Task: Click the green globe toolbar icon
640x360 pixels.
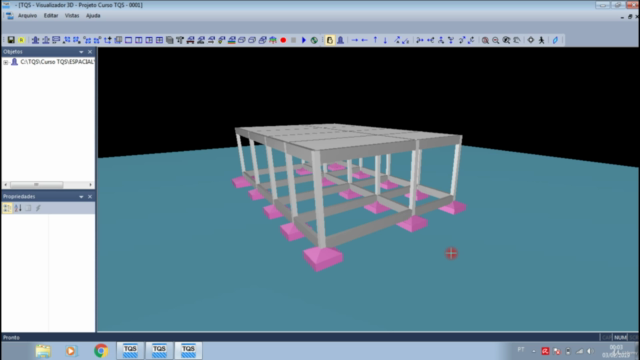Action: tap(314, 40)
